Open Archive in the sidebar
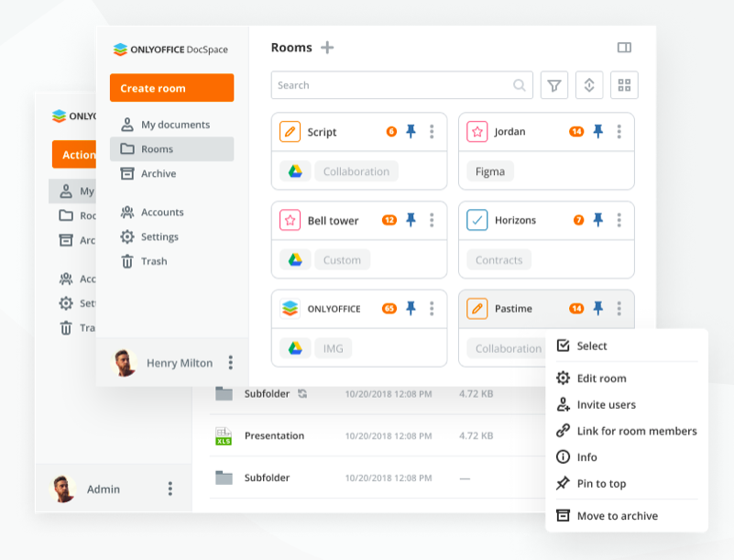 (171, 173)
